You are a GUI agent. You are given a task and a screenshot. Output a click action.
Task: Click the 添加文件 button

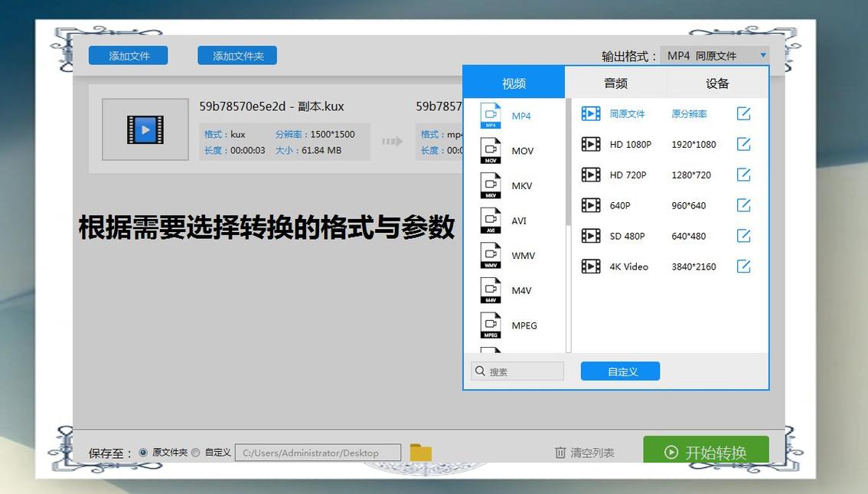click(x=128, y=54)
